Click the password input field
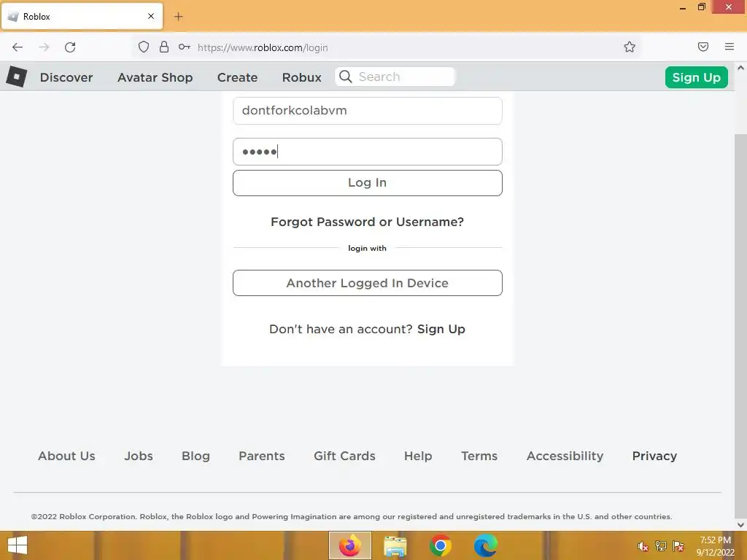 (368, 152)
